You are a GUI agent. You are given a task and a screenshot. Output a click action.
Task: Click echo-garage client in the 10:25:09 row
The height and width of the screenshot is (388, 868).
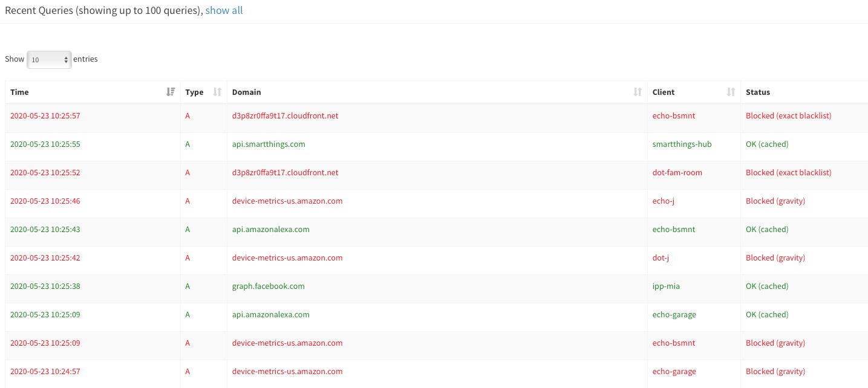click(x=674, y=314)
